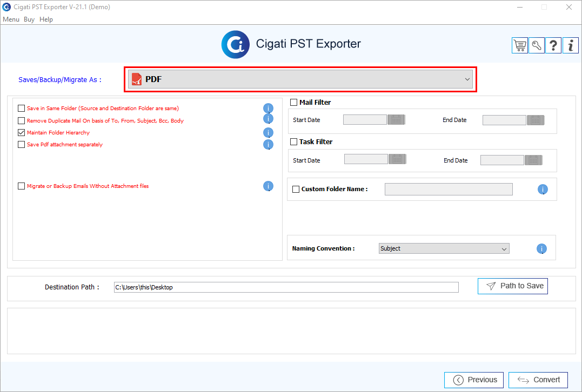Click the key activation icon

(537, 45)
